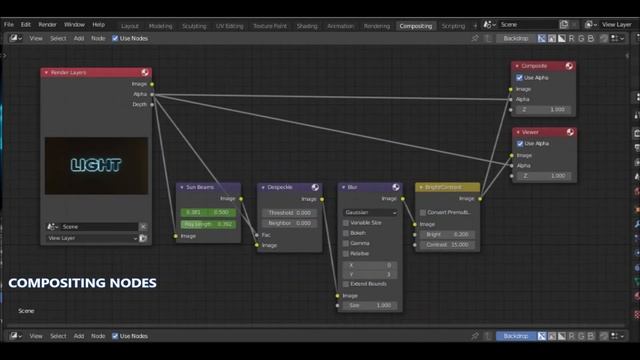Enable Bokeh checkbox in Blur node

[x=346, y=233]
